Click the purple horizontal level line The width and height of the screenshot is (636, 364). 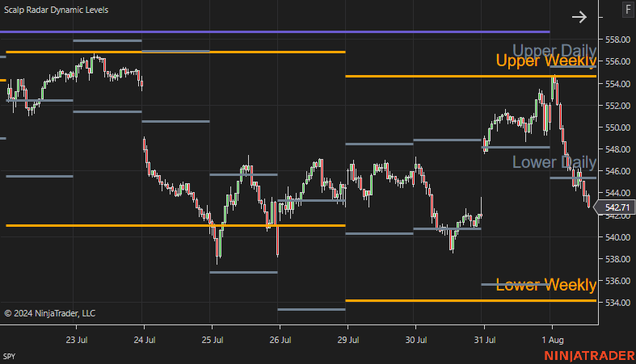tap(275, 31)
